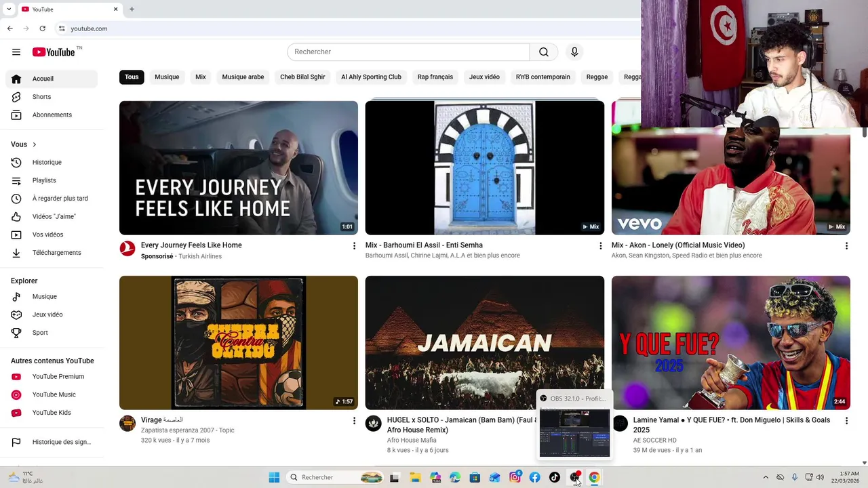Image resolution: width=868 pixels, height=488 pixels.
Task: Open Téléchargements in the sidebar
Action: (x=52, y=253)
